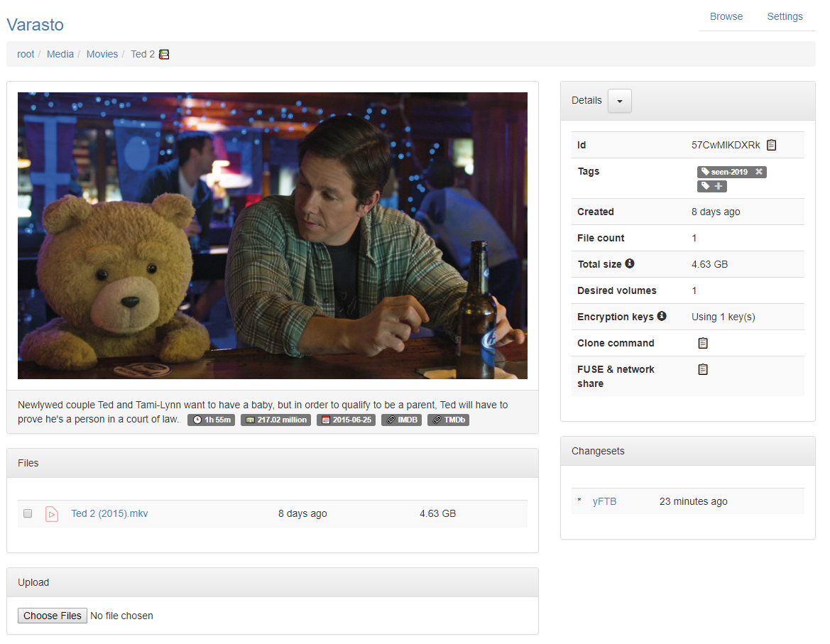
Task: Click the 217.02 million revenue badge
Action: pos(275,420)
